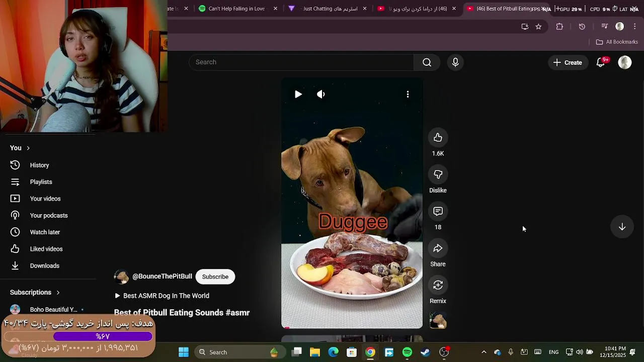Open Steam from the taskbar

pyautogui.click(x=425, y=352)
